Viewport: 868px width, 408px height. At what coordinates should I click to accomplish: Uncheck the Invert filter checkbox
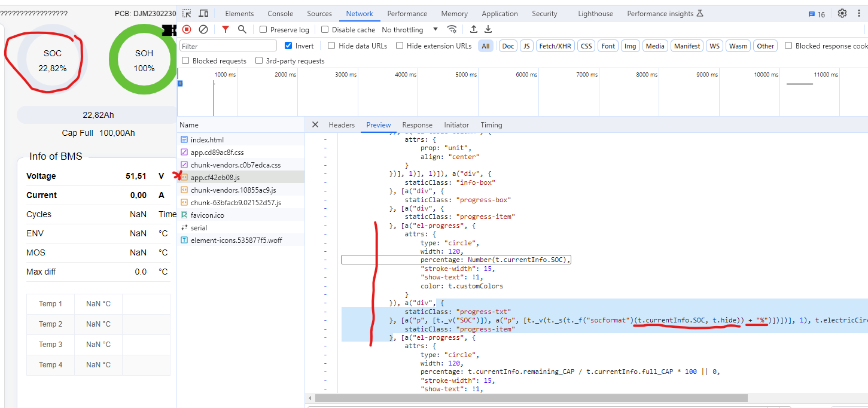click(x=288, y=45)
